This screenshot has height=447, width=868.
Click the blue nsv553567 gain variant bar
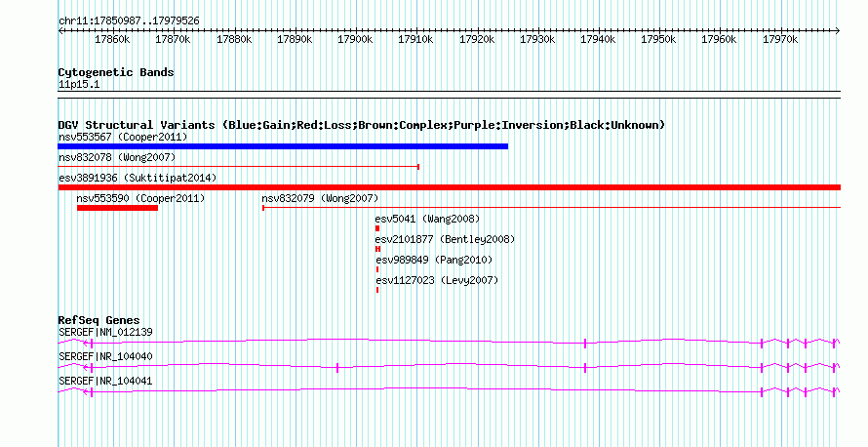[283, 146]
